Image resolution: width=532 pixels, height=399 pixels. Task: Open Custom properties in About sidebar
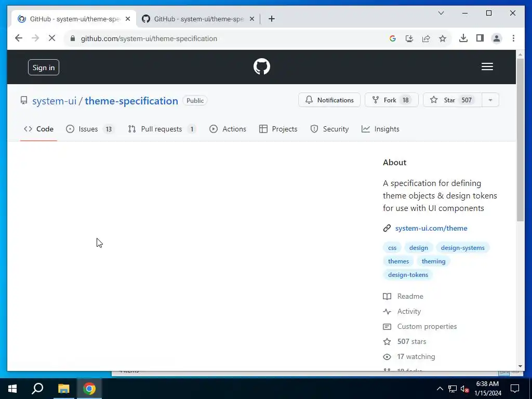tap(420, 326)
